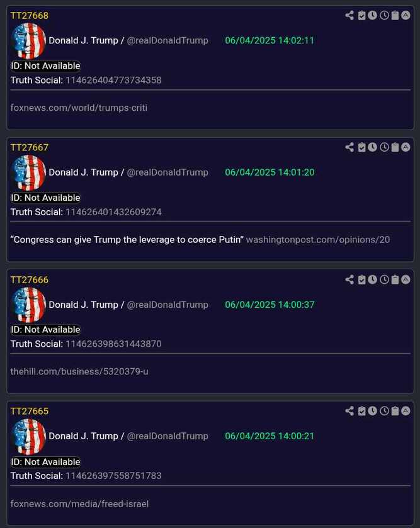The width and height of the screenshot is (420, 528).
Task: Click Trump avatar on post TT27666
Action: 28,305
